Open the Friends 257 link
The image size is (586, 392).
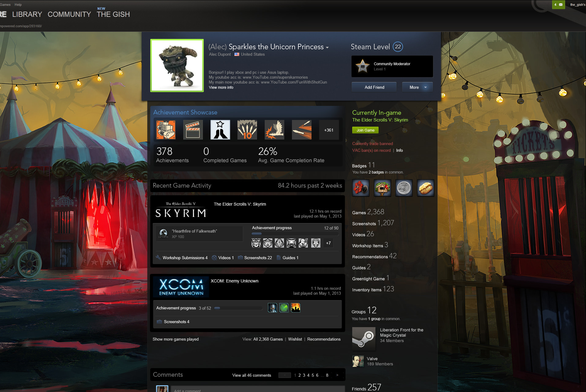coord(367,388)
